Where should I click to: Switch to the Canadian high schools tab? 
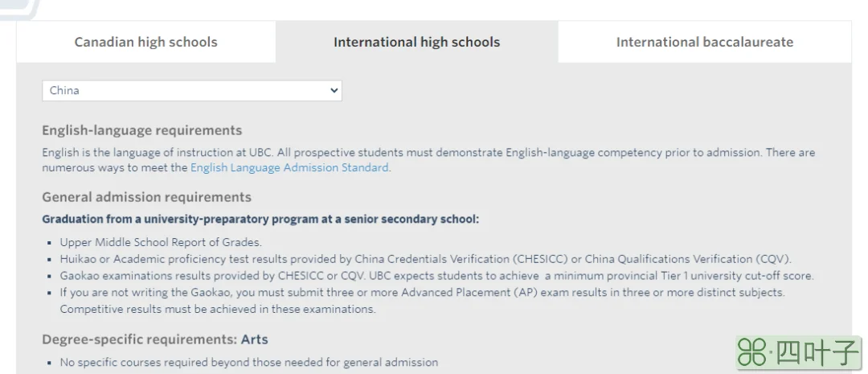point(146,42)
